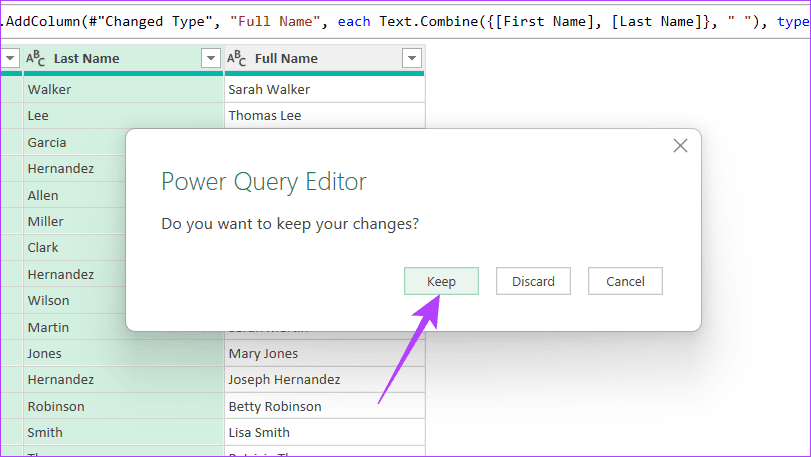
Task: Click the formula bar text
Action: [x=406, y=22]
